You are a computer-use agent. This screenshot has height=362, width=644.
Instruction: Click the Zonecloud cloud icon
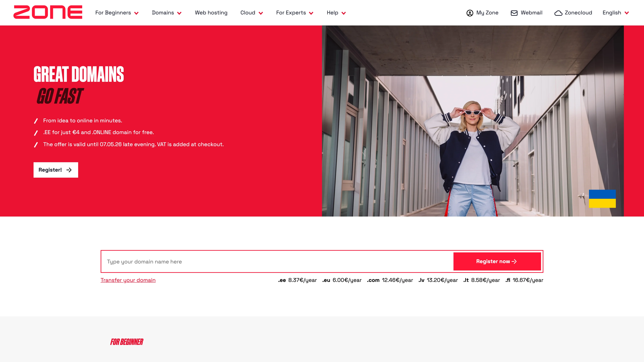coord(558,13)
